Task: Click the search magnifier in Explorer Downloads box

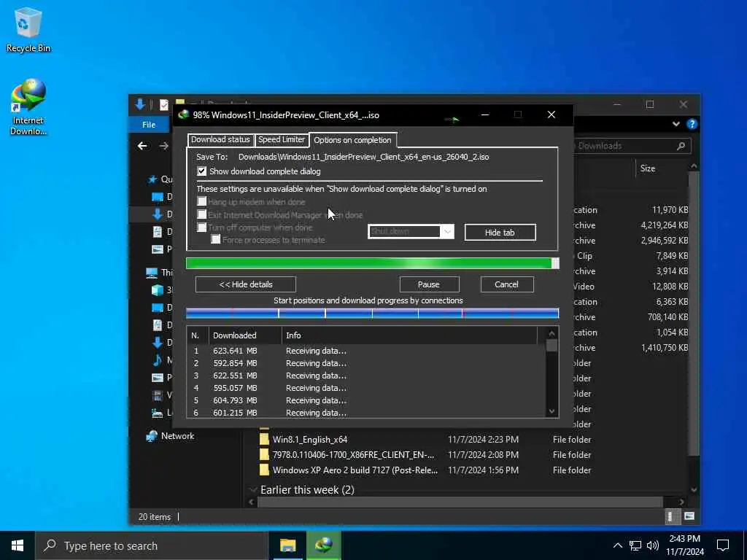Action: tap(681, 146)
